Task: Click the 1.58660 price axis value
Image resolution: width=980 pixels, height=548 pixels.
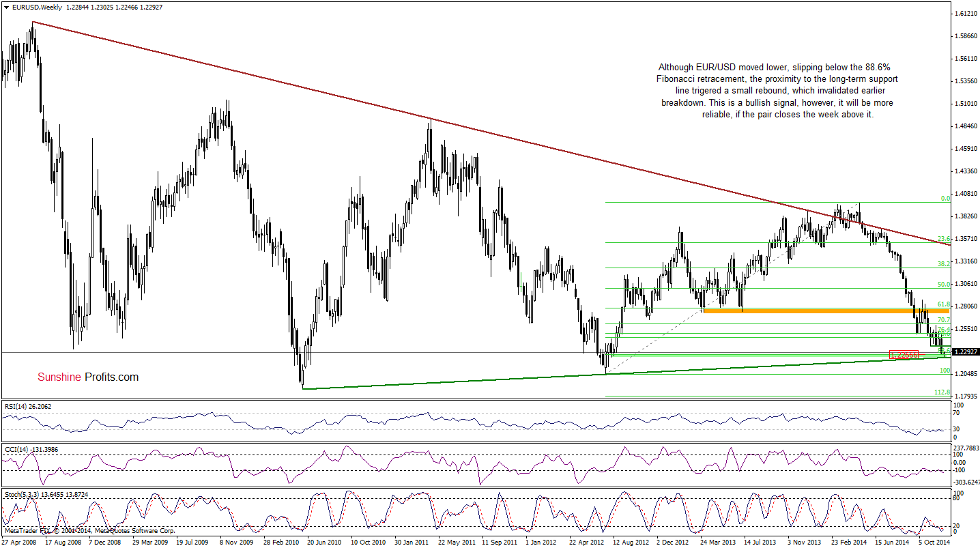Action: [x=965, y=36]
